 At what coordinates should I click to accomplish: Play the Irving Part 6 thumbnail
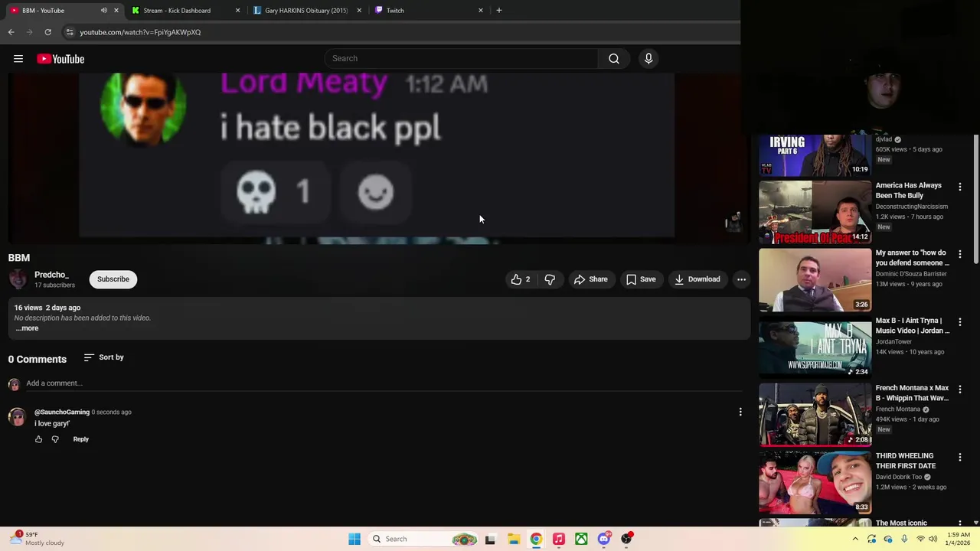815,155
